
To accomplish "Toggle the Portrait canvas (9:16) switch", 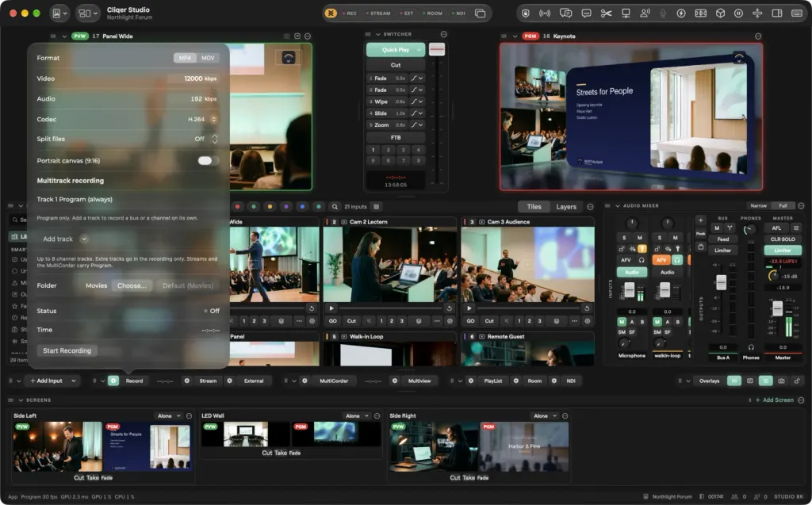I will pos(209,161).
